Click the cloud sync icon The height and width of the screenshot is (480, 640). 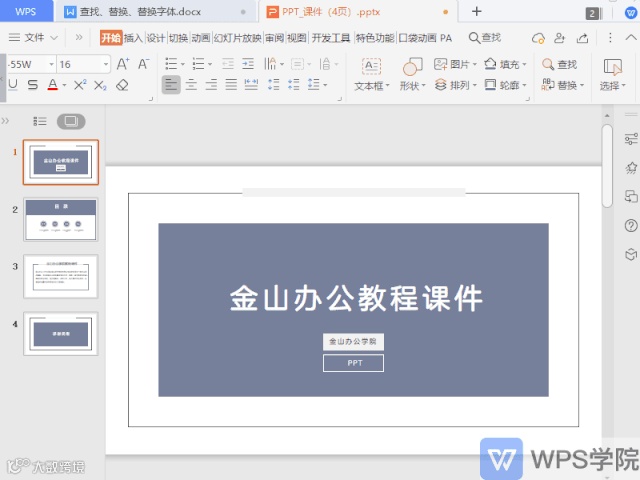[x=538, y=38]
